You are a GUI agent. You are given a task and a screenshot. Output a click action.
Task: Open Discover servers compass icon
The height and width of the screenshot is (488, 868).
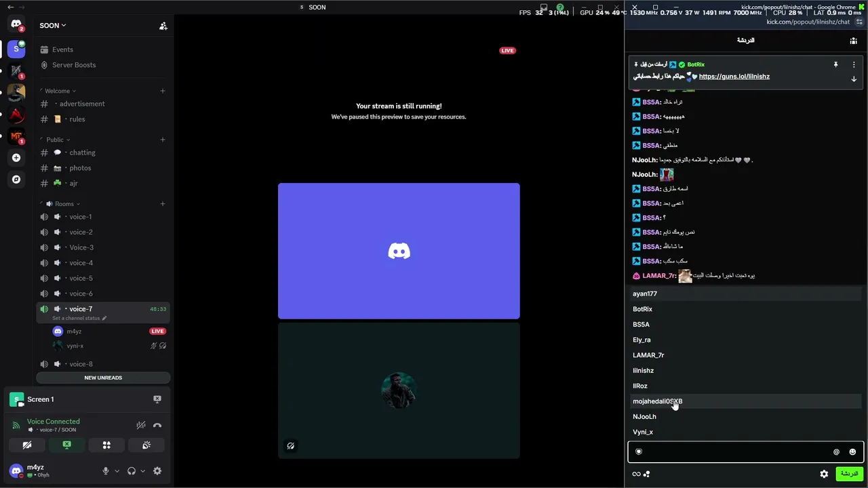(x=16, y=180)
